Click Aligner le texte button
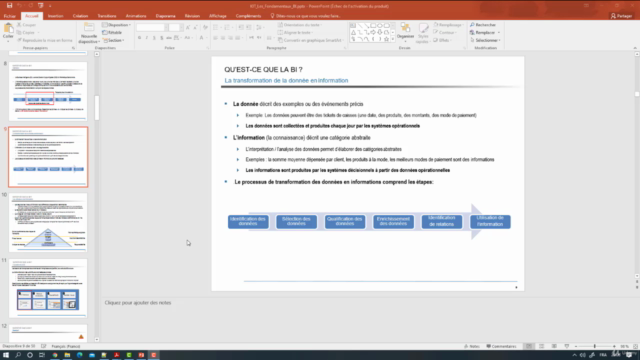The height and width of the screenshot is (360, 640). [296, 33]
